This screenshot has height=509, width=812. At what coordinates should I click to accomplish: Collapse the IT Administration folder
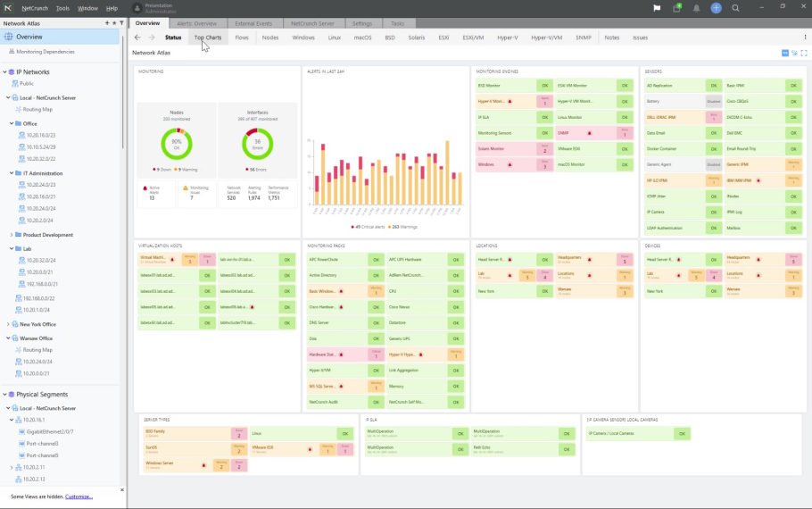click(12, 173)
